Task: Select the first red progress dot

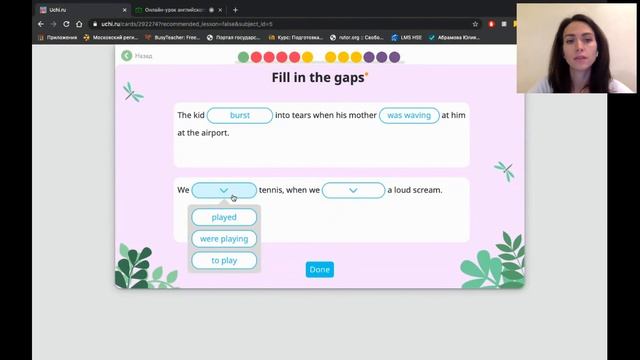Action: coord(256,57)
